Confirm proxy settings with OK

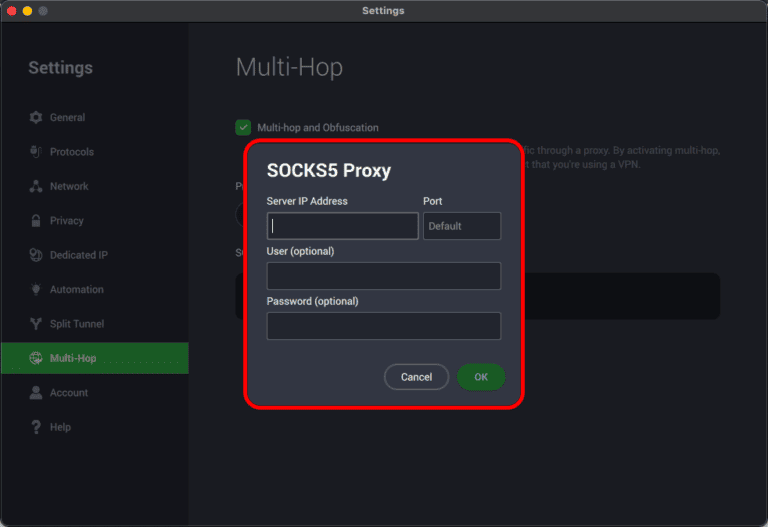click(481, 377)
